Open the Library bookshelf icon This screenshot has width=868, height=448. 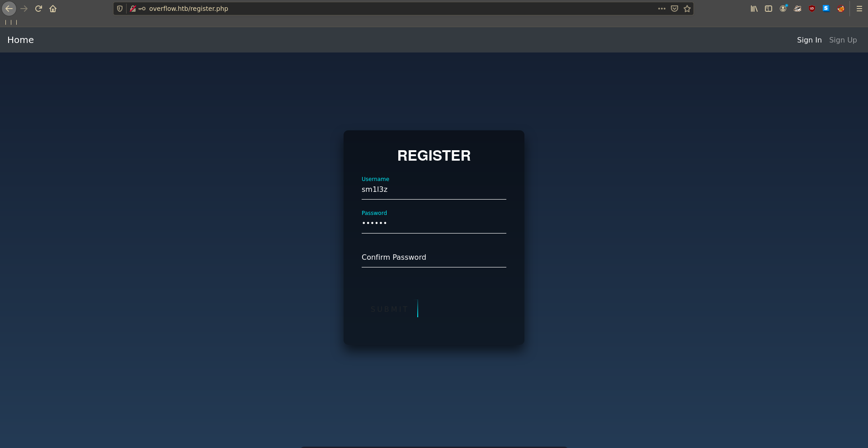tap(754, 9)
